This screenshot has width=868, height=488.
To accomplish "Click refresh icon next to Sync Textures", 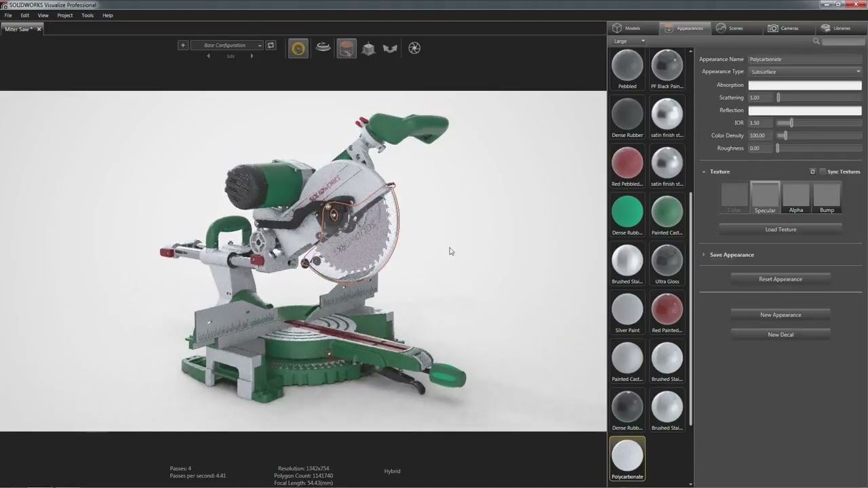I will 812,171.
